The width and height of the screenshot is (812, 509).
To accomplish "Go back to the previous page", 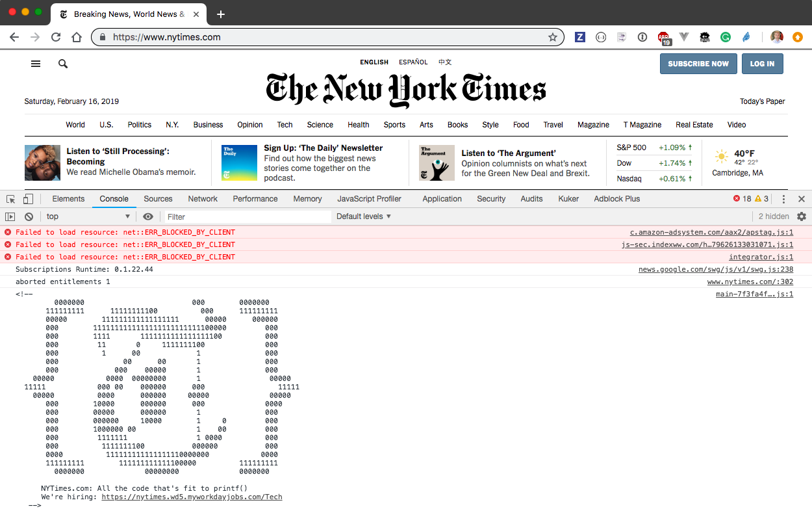I will pos(14,37).
